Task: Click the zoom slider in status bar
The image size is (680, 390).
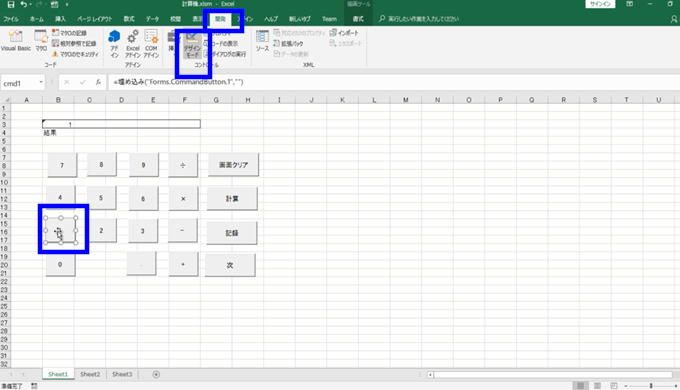Action: (651, 386)
